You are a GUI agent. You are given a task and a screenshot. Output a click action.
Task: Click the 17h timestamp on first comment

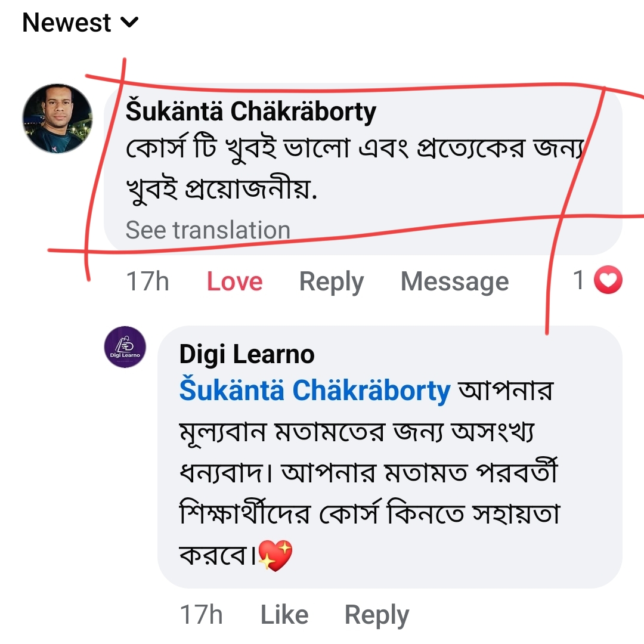pyautogui.click(x=147, y=281)
